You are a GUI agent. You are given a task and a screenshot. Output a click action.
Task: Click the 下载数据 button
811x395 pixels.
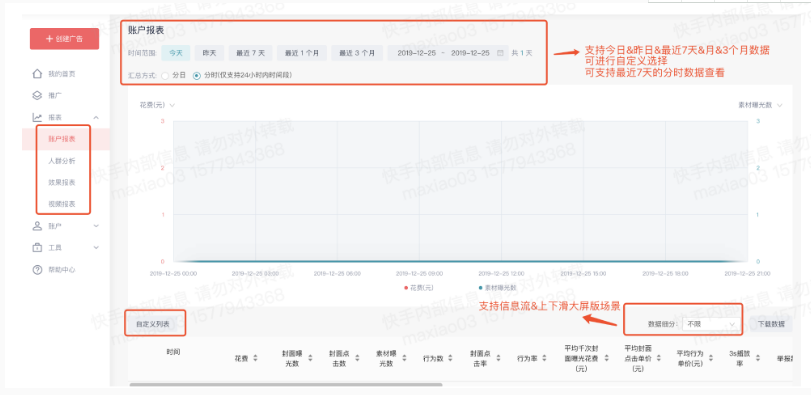771,324
